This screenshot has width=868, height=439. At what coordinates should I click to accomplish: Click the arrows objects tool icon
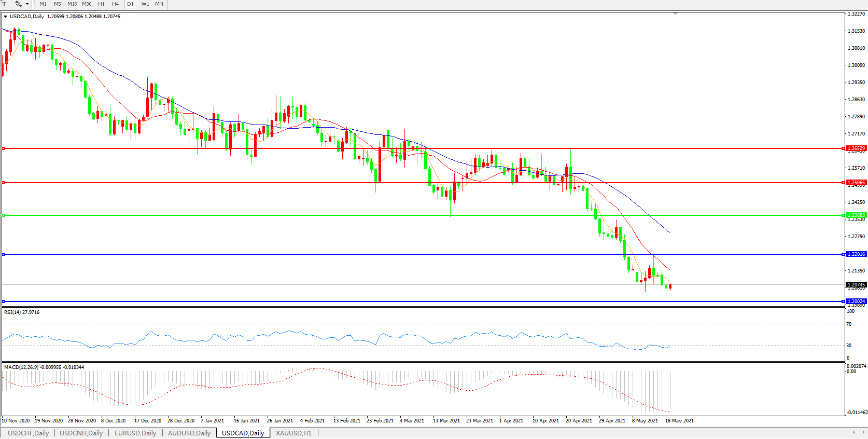click(19, 4)
